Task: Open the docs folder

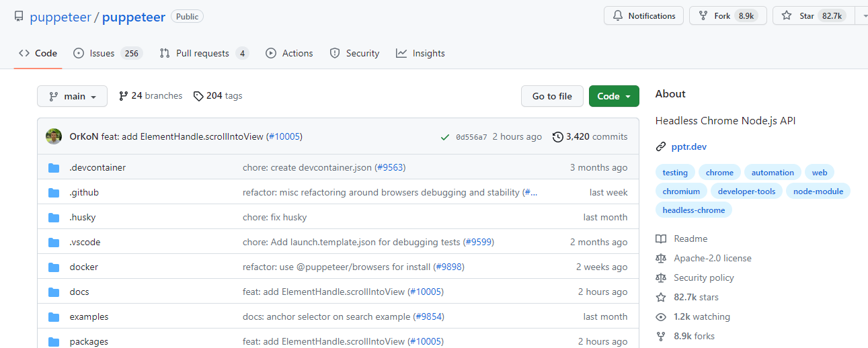Action: pyautogui.click(x=79, y=292)
